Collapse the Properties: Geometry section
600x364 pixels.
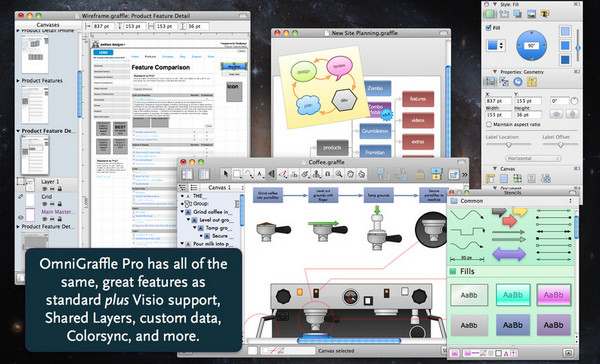tap(495, 72)
